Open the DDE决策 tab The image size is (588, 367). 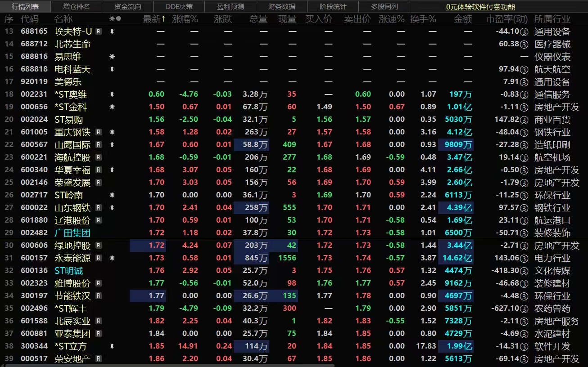[x=179, y=6]
